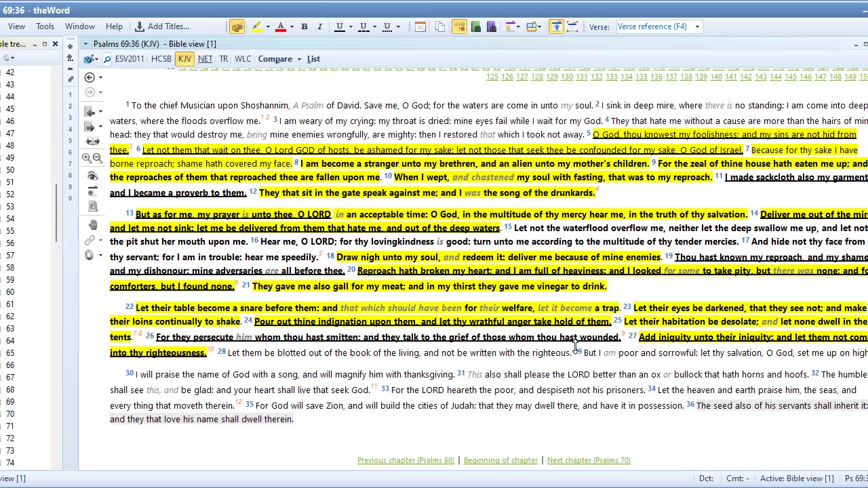Toggle italic formatting
The width and height of the screenshot is (868, 488).
(319, 26)
